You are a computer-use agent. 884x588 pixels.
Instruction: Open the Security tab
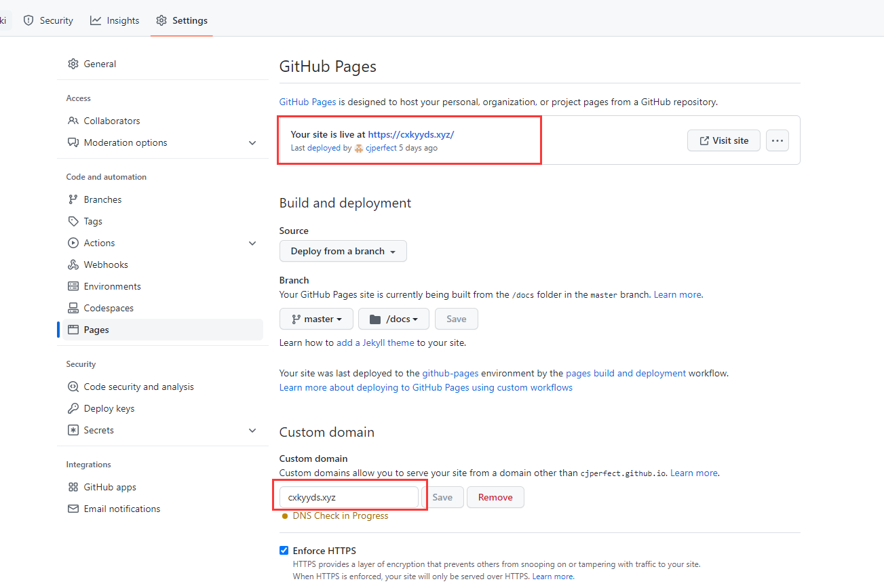pos(48,20)
